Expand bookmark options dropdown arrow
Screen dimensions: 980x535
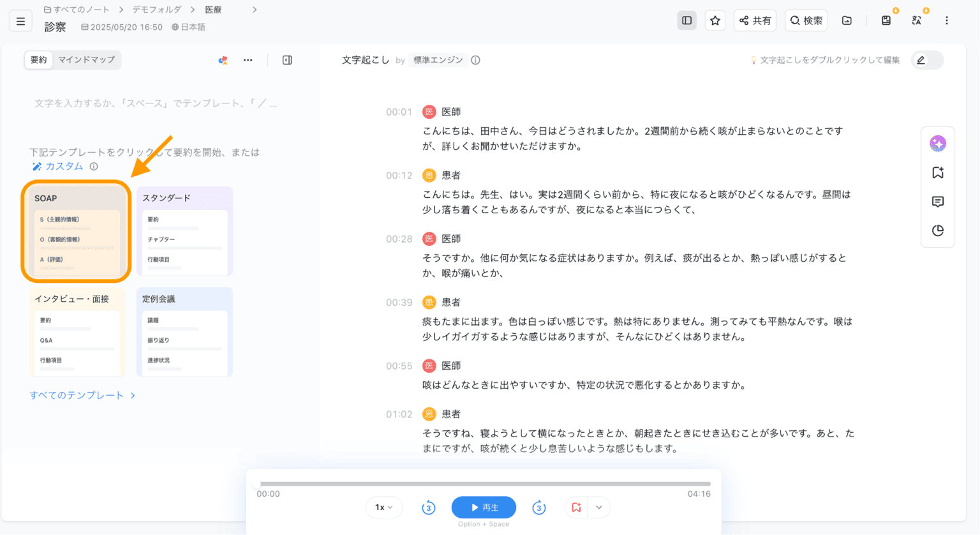(x=599, y=508)
